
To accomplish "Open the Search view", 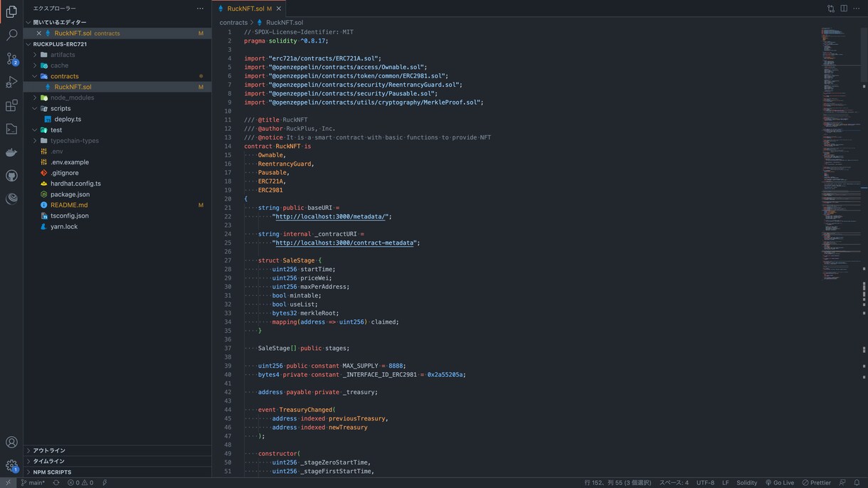I will pyautogui.click(x=11, y=35).
